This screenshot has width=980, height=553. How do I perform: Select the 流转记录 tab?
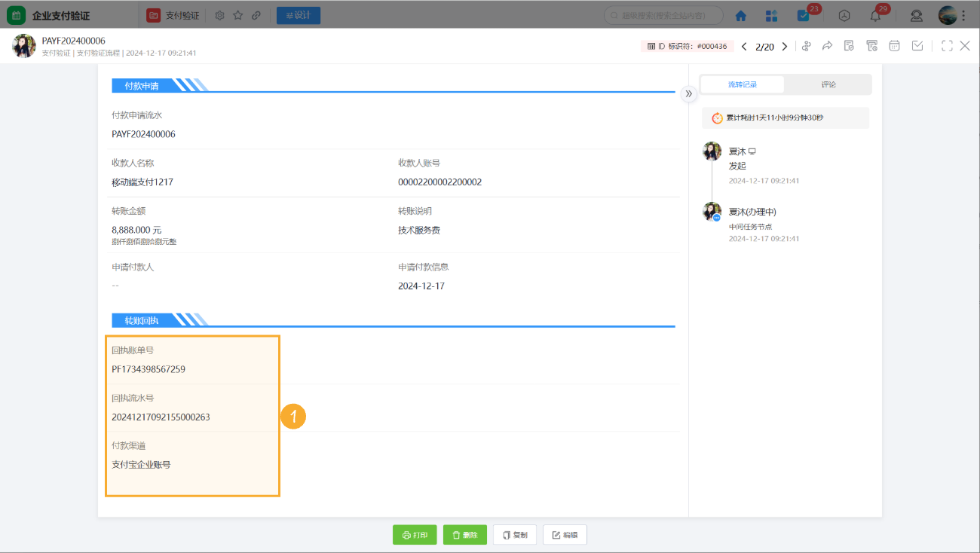pyautogui.click(x=742, y=84)
